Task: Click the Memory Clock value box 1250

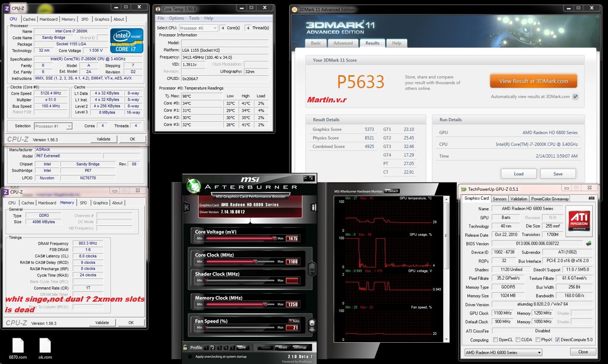Action: pos(293,304)
